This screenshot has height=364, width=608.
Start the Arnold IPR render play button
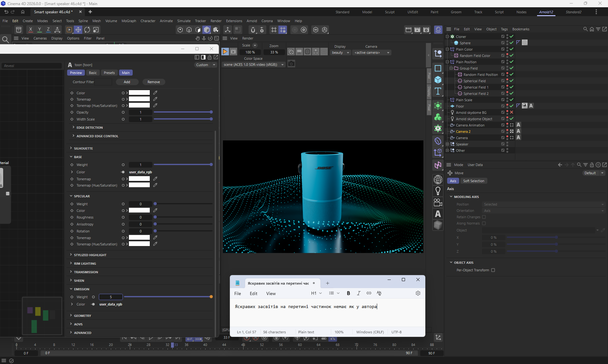click(x=225, y=52)
